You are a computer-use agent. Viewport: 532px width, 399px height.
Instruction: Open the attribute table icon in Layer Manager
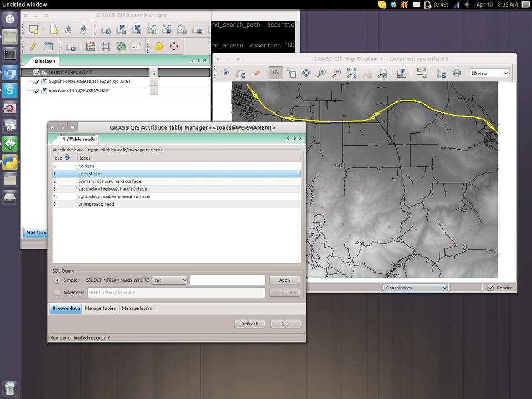point(49,47)
